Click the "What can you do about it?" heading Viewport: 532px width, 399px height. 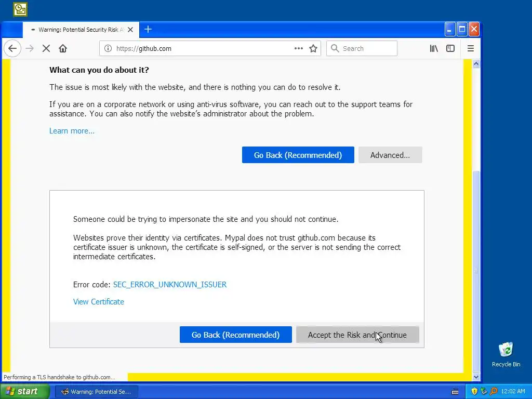pyautogui.click(x=99, y=70)
